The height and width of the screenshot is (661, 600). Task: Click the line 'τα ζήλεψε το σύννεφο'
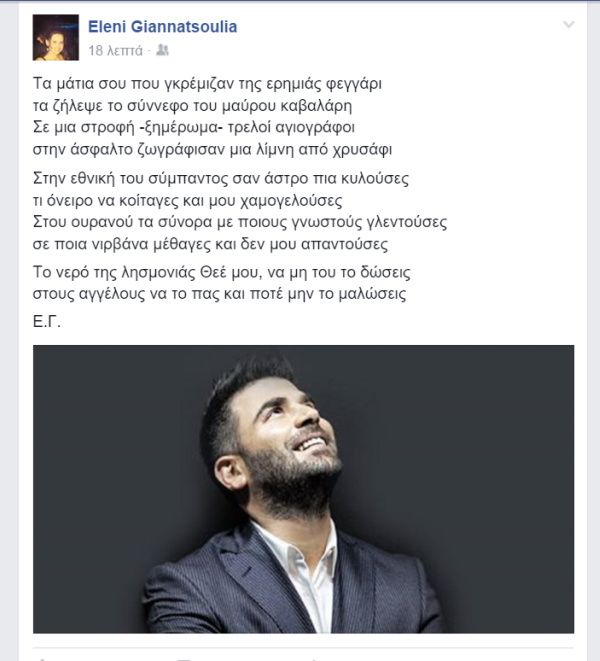pos(192,106)
